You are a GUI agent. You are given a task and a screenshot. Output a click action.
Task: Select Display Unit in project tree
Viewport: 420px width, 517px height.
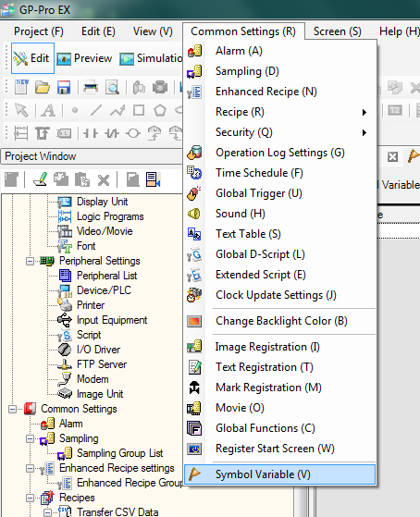click(102, 202)
